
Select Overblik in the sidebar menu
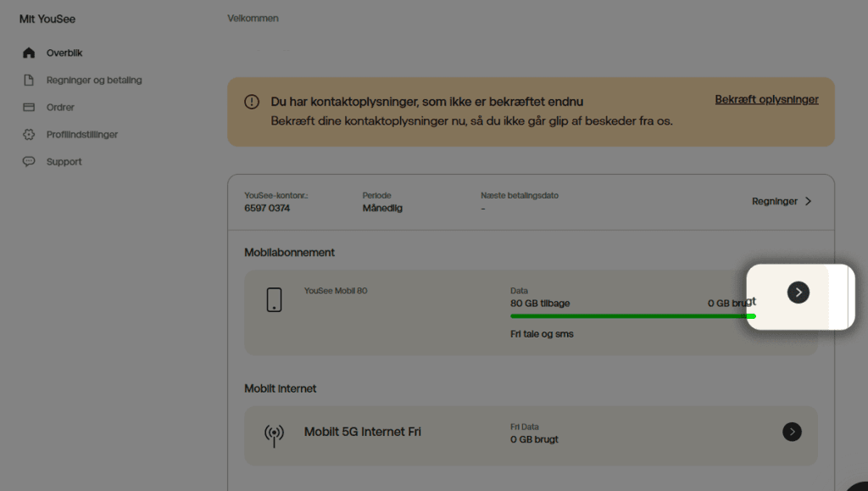(x=63, y=53)
